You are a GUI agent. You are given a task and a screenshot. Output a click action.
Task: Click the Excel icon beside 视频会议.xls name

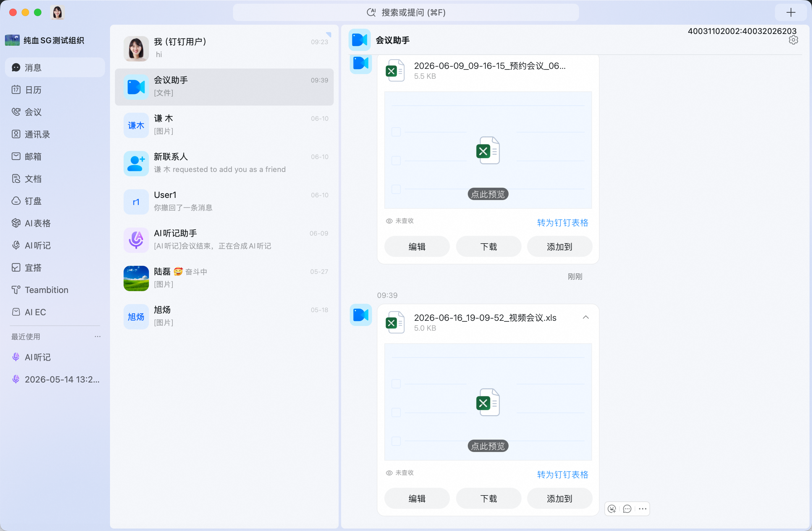(395, 322)
